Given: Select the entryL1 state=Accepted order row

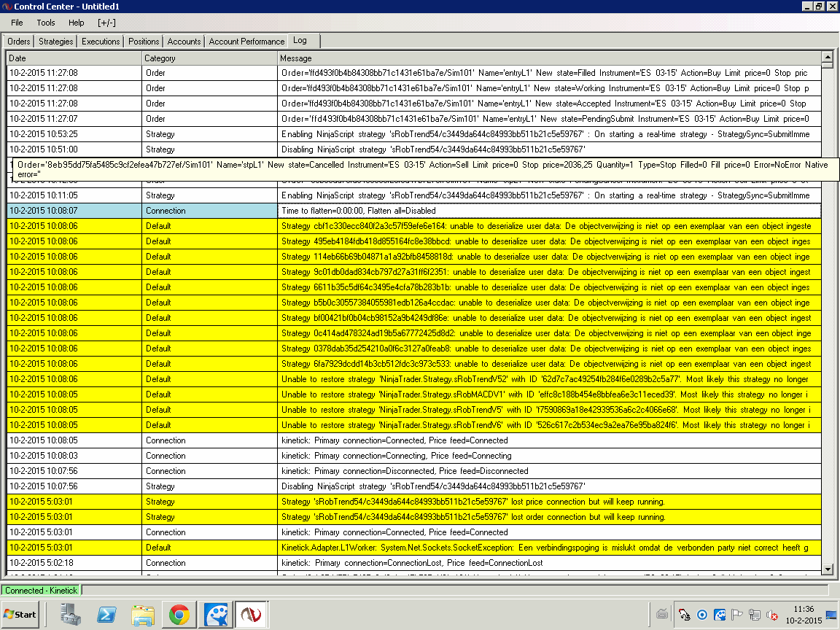Looking at the screenshot, I should tap(414, 104).
